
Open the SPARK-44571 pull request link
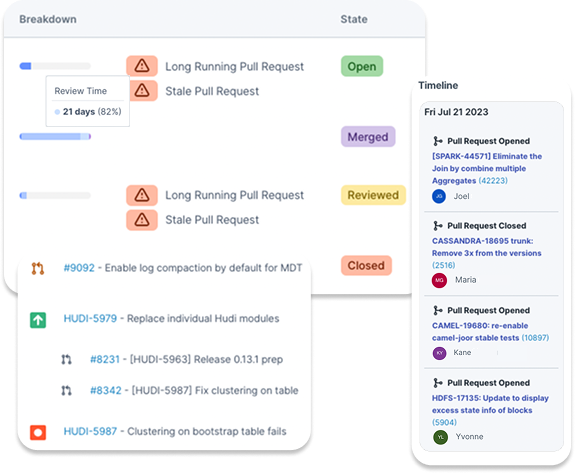tap(487, 168)
